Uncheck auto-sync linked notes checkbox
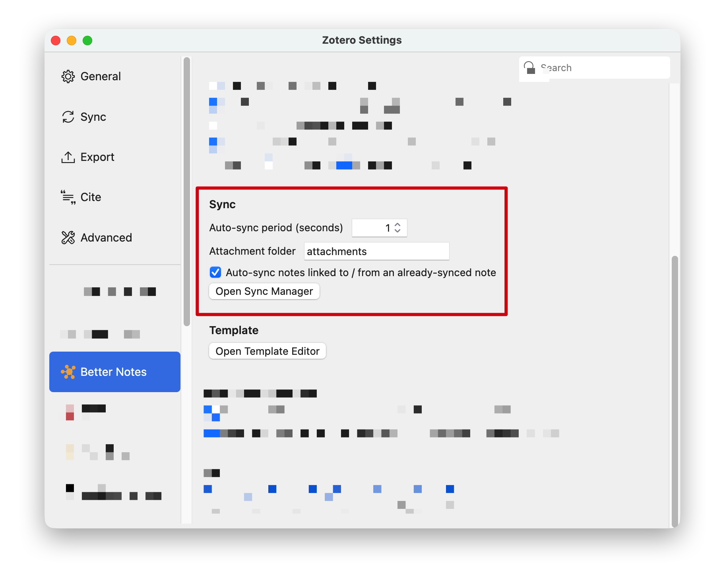Viewport: 725px width, 588px height. point(215,273)
